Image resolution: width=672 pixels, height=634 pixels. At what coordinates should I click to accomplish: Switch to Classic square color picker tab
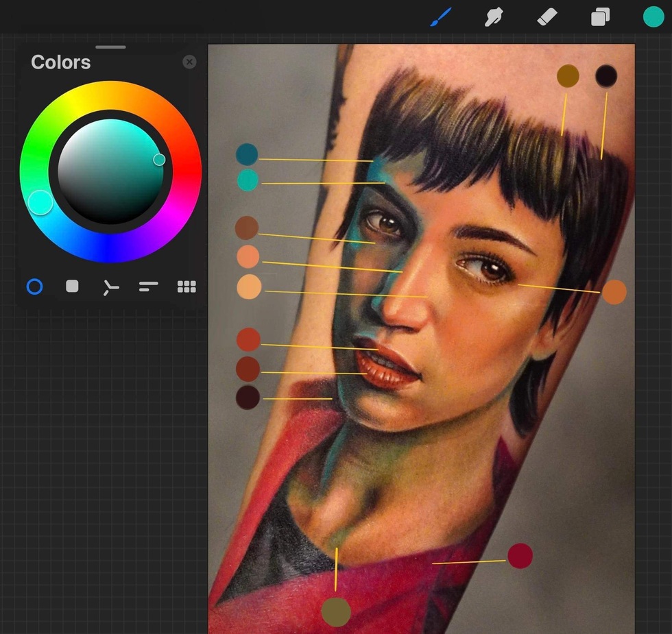pyautogui.click(x=72, y=286)
